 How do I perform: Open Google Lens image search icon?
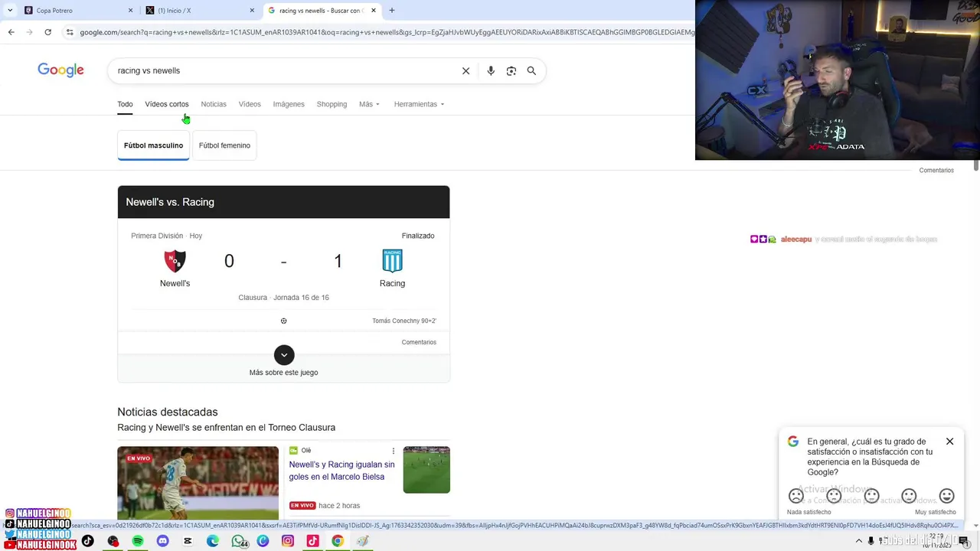tap(511, 70)
